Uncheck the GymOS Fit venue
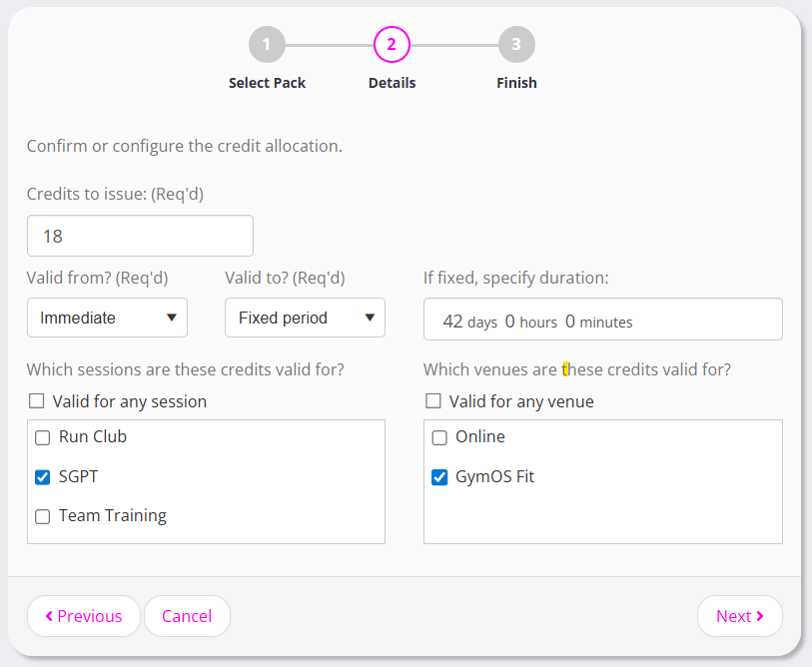Screen dimensions: 812x667 coord(439,477)
